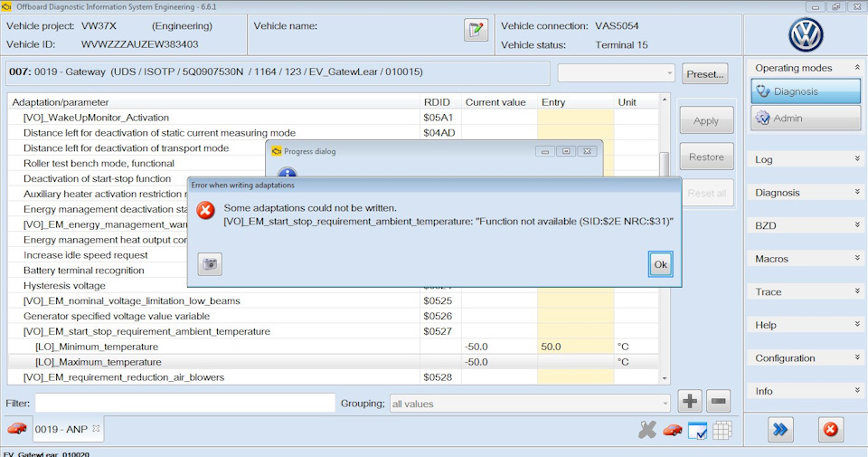Select the Diagnosis operating mode button
868x457 pixels.
coord(806,91)
